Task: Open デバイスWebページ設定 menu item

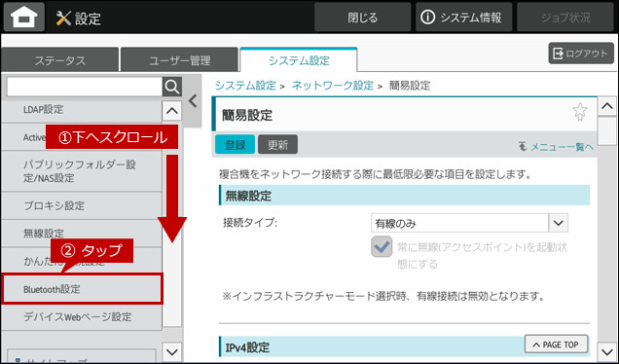Action: [x=82, y=316]
